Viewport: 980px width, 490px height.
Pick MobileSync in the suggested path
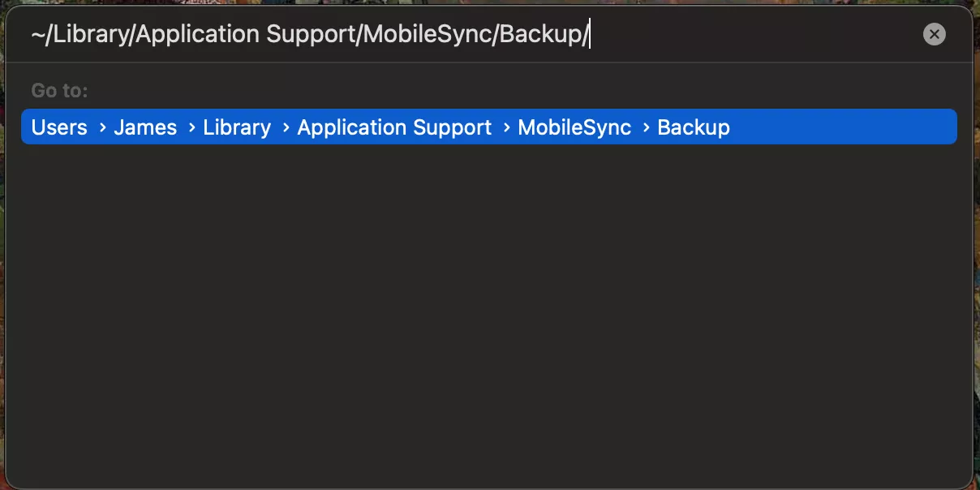(x=574, y=127)
